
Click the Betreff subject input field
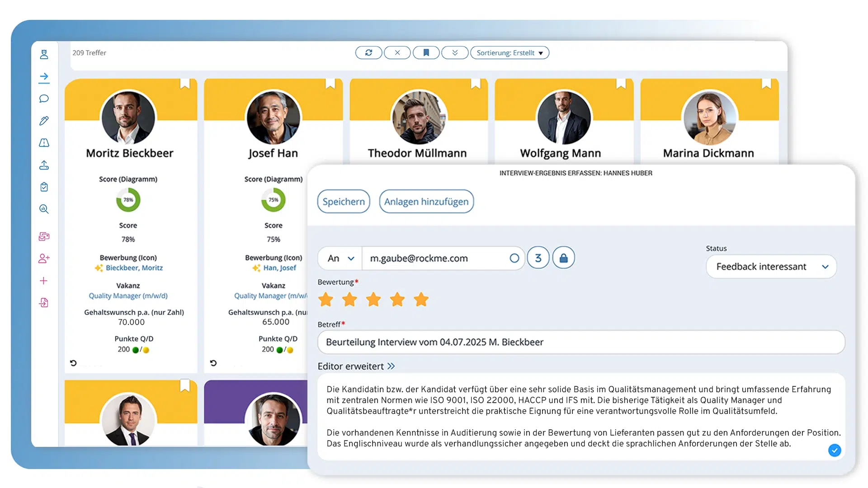click(x=581, y=342)
